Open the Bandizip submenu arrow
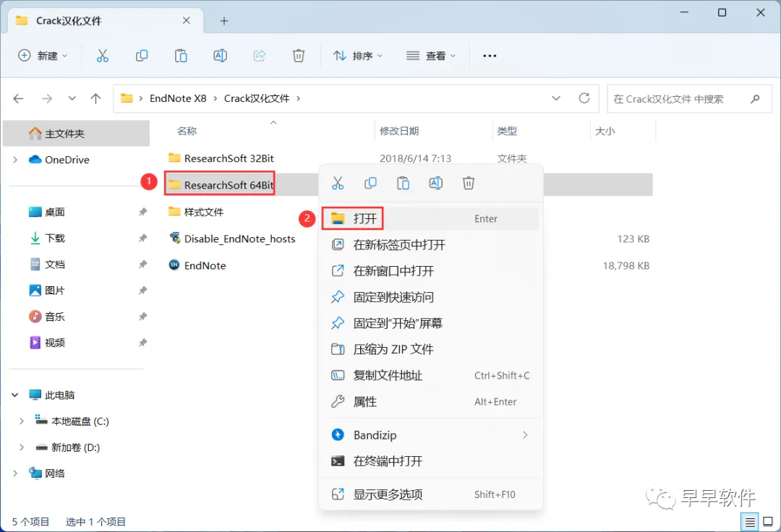The height and width of the screenshot is (532, 781). 525,435
